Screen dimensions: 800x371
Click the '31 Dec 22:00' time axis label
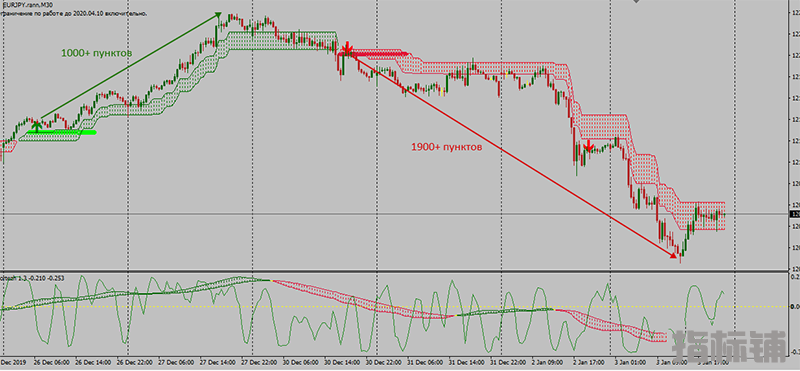tap(509, 362)
